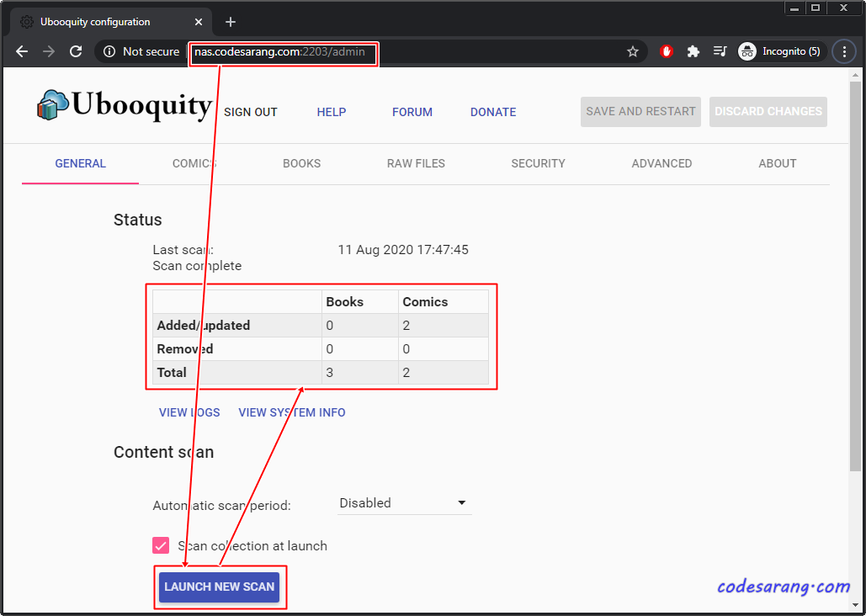Click the Content scan heading
Image resolution: width=866 pixels, height=616 pixels.
click(x=163, y=453)
